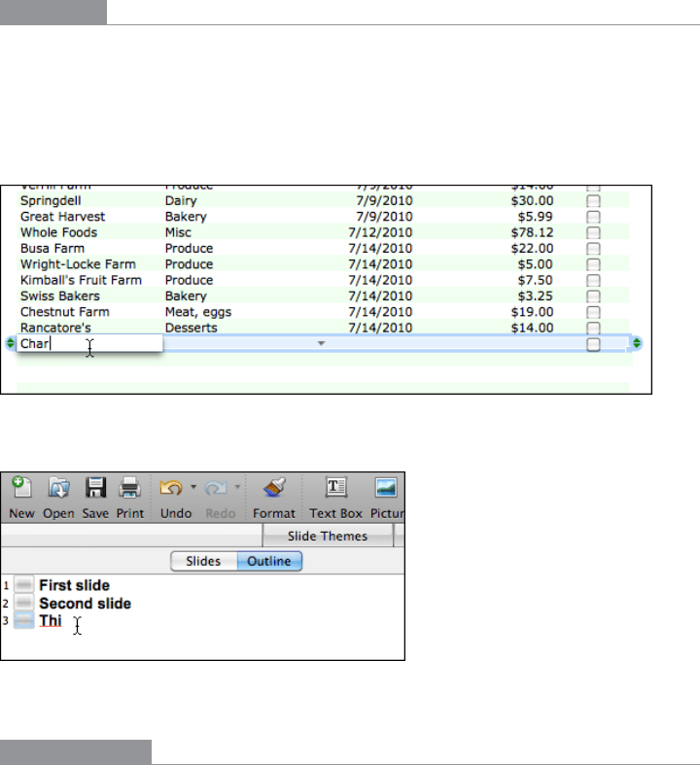Screen dimensions: 700x765
Task: Click the $30.00 amount cell
Action: [532, 200]
